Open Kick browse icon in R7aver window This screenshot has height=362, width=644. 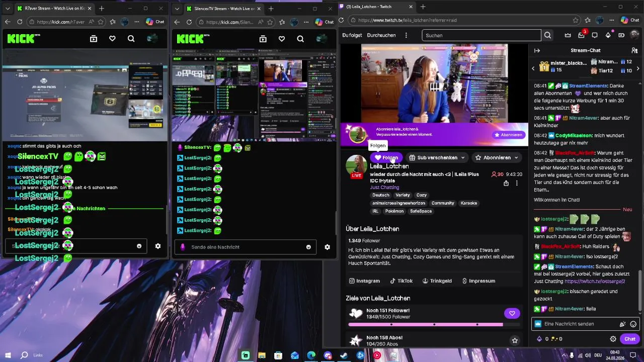click(x=94, y=39)
